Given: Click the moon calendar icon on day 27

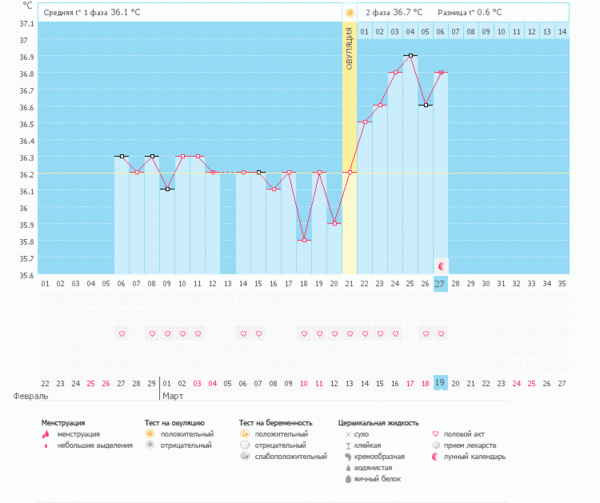Looking at the screenshot, I should pos(441,266).
